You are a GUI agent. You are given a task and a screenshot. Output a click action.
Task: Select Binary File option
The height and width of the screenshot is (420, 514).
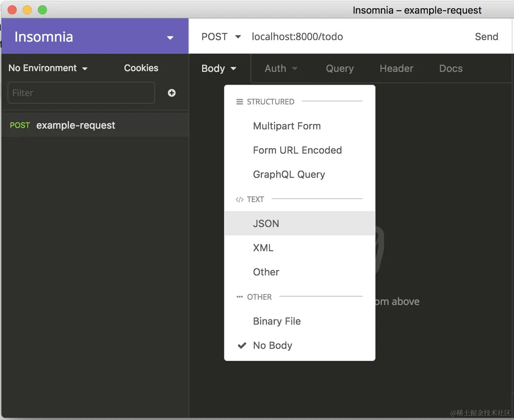tap(277, 321)
